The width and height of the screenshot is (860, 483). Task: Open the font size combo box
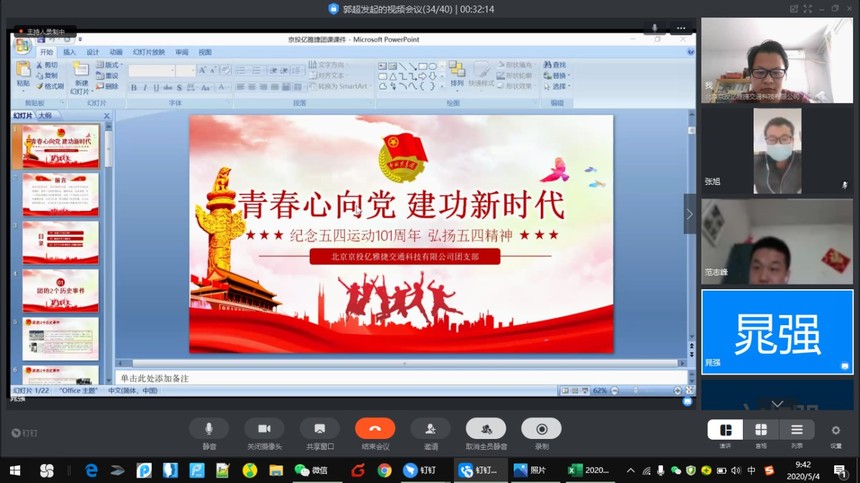click(x=185, y=70)
